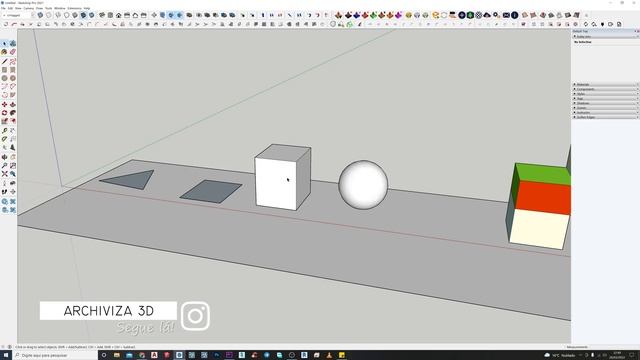Image resolution: width=640 pixels, height=360 pixels.
Task: Switch to Front view house icon
Action: [118, 15]
